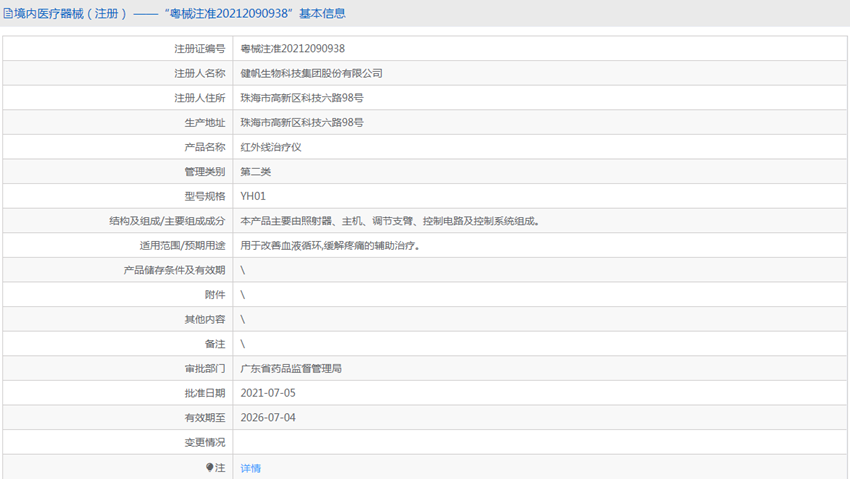Click the 批准日期 label
This screenshot has width=850, height=479.
tap(205, 393)
